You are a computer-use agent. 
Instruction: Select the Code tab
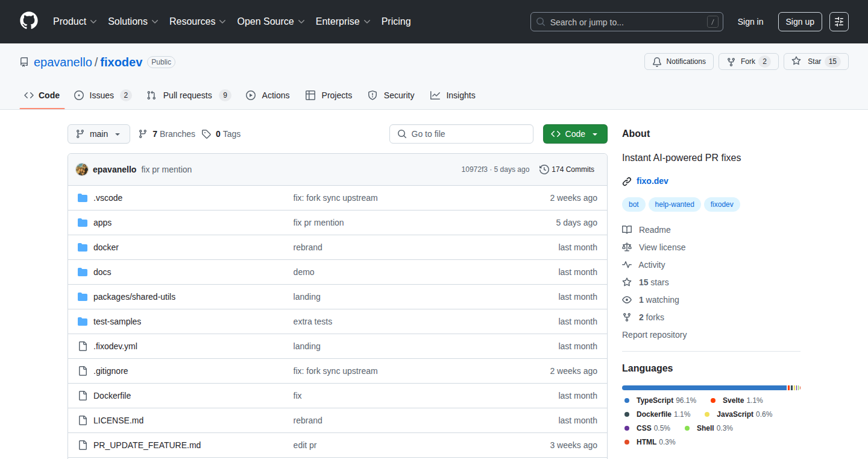(42, 95)
